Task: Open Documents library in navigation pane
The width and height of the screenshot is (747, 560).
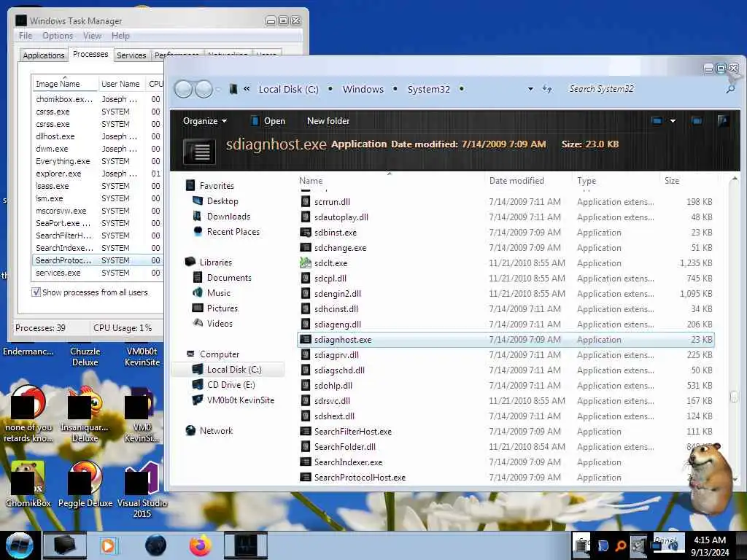Action: tap(228, 278)
